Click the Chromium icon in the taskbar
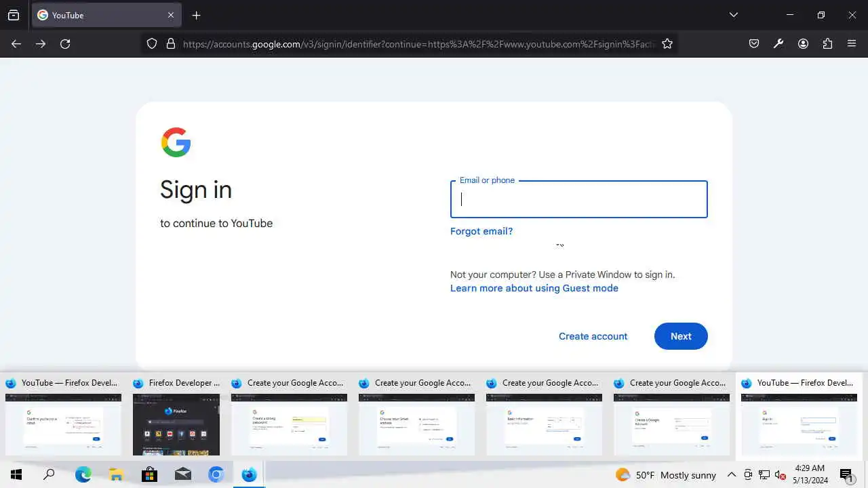 [x=216, y=474]
